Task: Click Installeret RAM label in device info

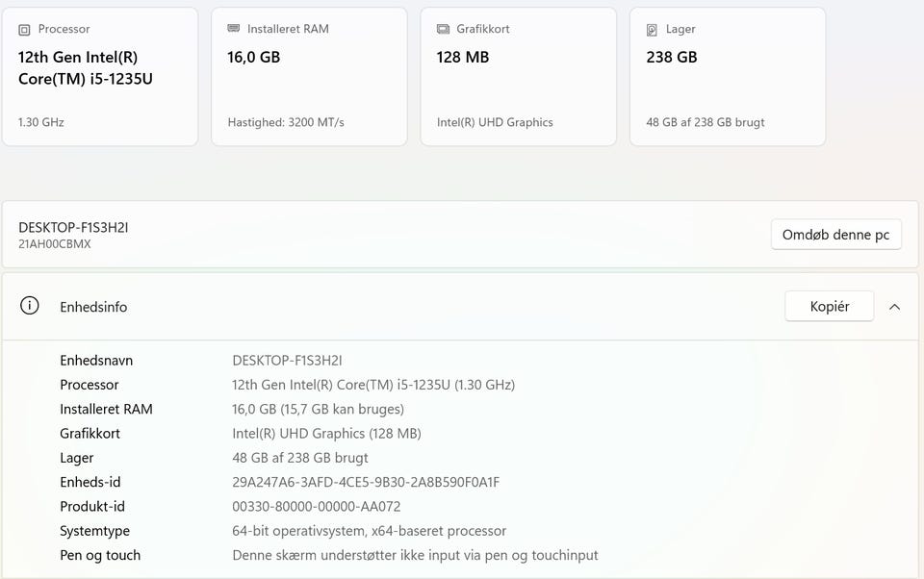Action: (106, 409)
